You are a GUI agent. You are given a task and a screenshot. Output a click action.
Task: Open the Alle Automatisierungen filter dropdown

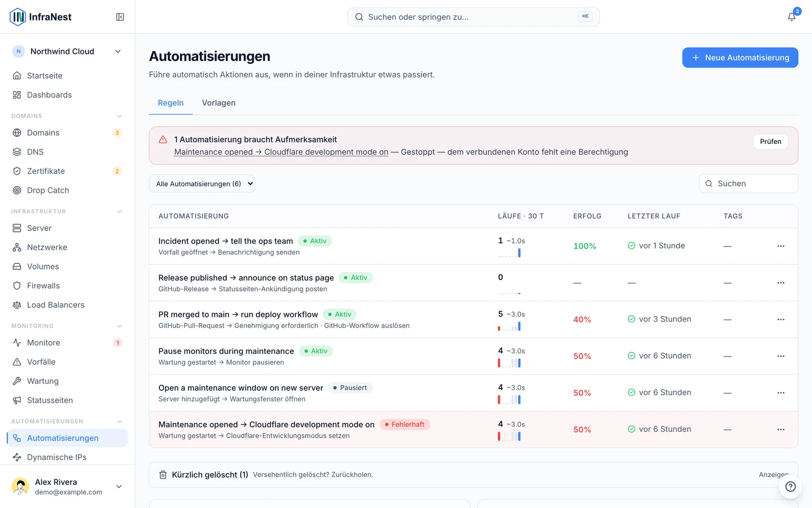coord(202,183)
